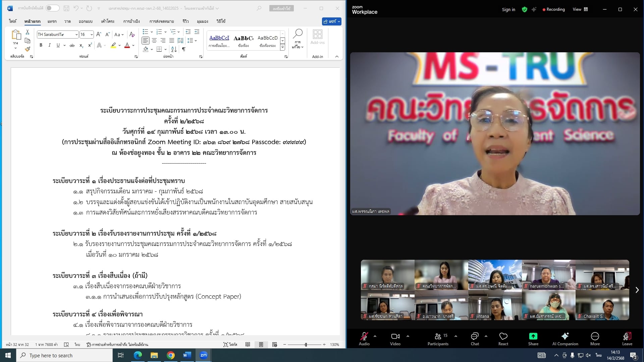Apply bold formatting in Word ribbon
Viewport: 644px width, 362px height.
click(x=41, y=45)
